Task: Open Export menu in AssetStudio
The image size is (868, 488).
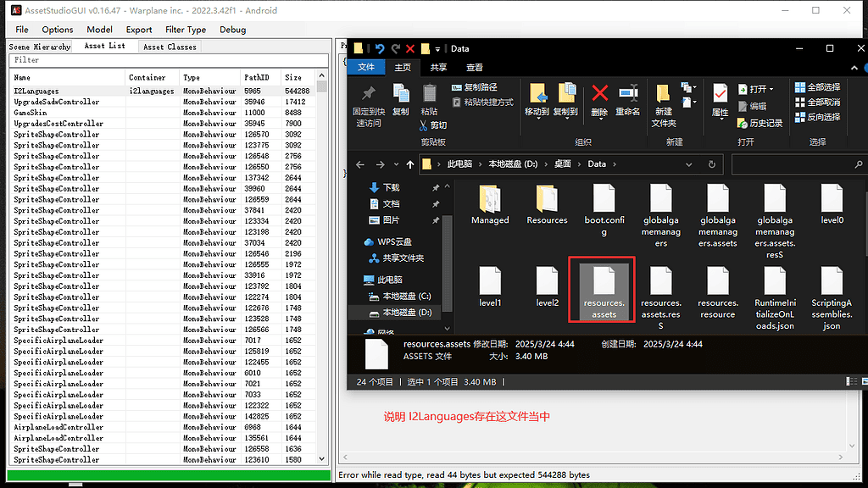Action: 139,30
